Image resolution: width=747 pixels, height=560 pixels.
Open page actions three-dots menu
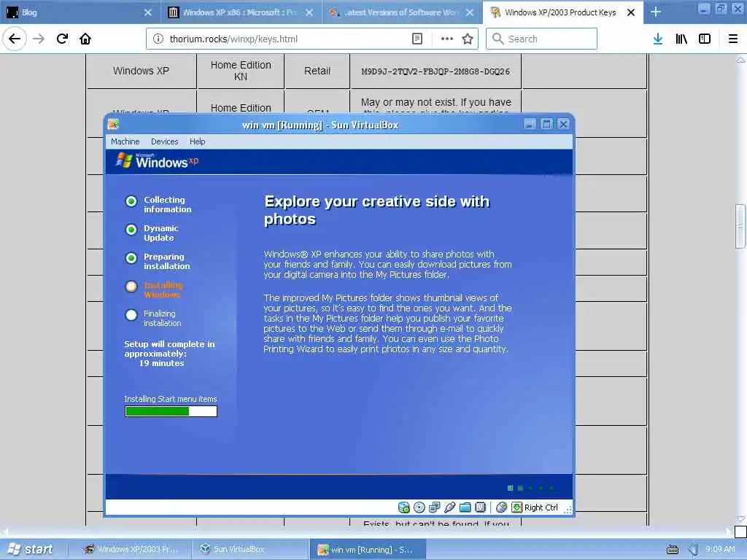(447, 39)
